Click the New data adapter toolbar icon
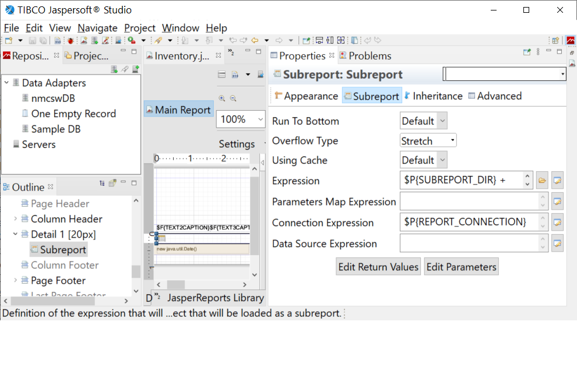The image size is (577, 392). click(x=94, y=40)
